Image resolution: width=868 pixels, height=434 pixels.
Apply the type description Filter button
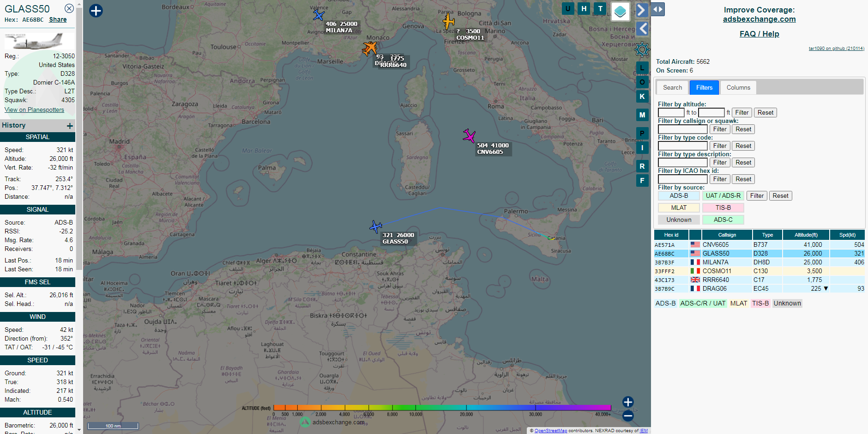click(x=720, y=162)
